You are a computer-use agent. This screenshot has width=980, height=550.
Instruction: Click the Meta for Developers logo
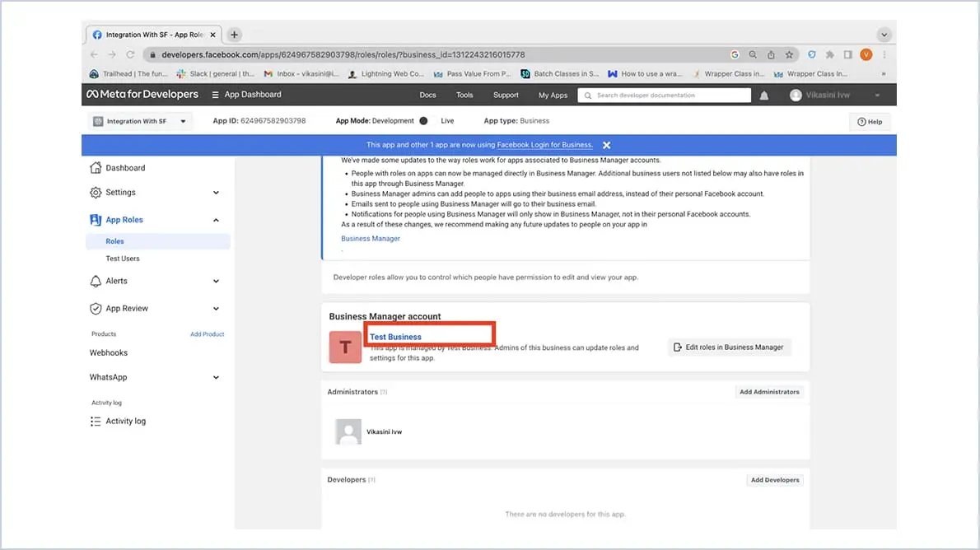(x=142, y=95)
